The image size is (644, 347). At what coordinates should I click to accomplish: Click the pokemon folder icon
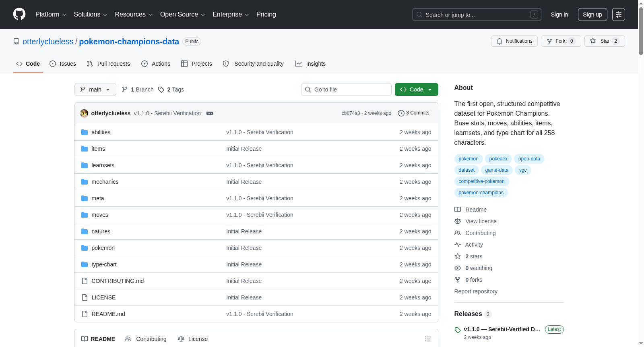[85, 248]
